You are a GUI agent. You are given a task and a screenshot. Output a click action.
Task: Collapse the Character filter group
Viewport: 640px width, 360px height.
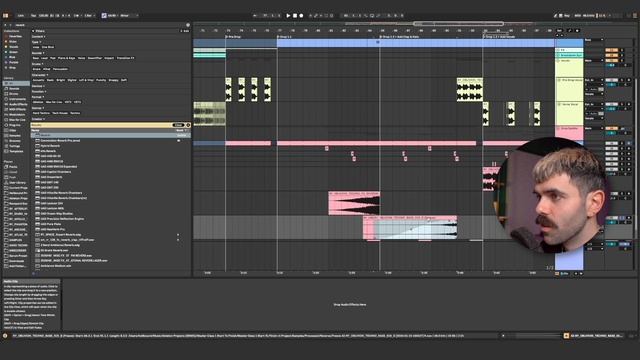point(39,75)
